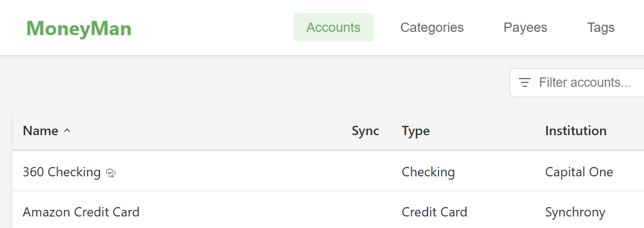The height and width of the screenshot is (228, 644).
Task: Go to the Payees tab
Action: click(x=525, y=27)
